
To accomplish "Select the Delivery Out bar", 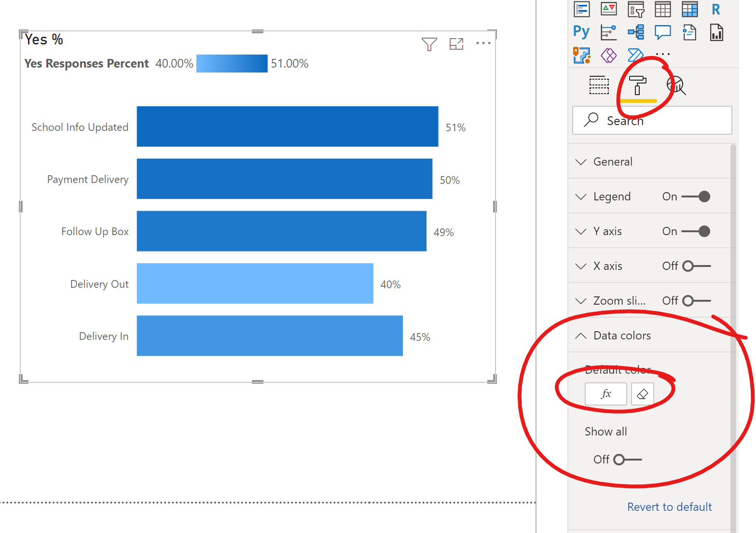I will click(255, 283).
